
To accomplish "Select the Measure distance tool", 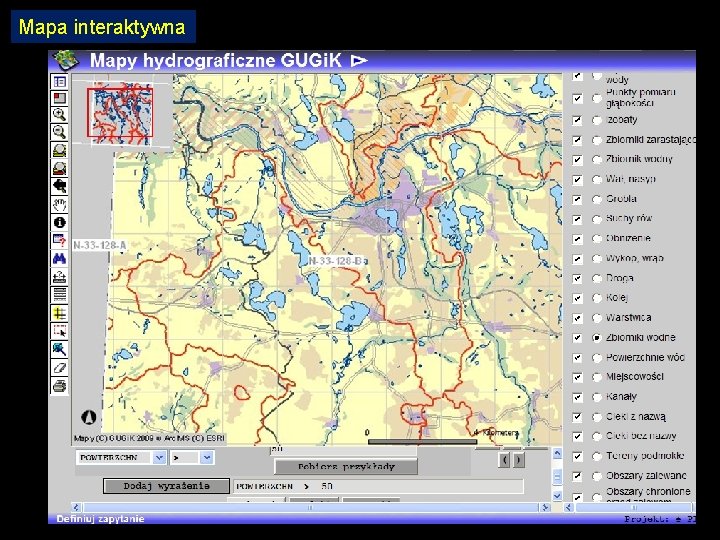I will click(60, 276).
